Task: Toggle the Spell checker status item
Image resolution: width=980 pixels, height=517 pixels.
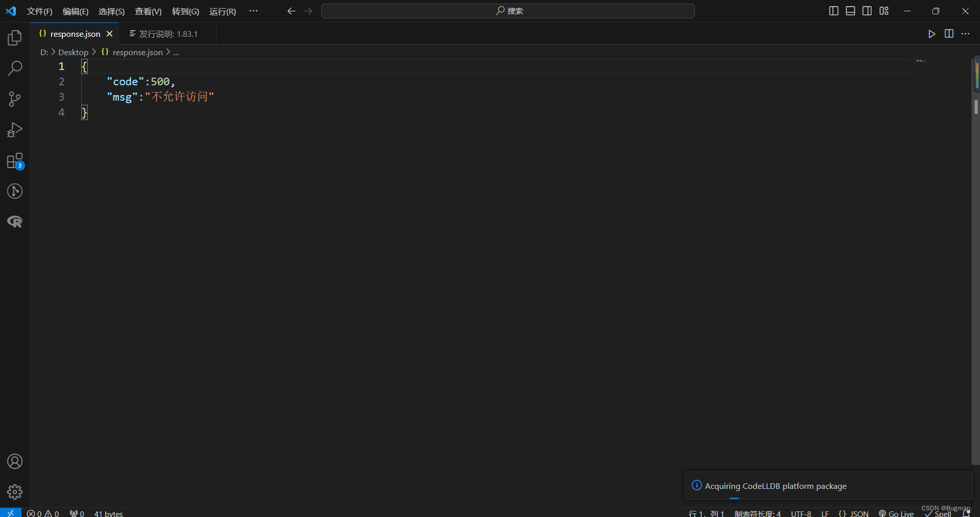Action: pos(938,513)
